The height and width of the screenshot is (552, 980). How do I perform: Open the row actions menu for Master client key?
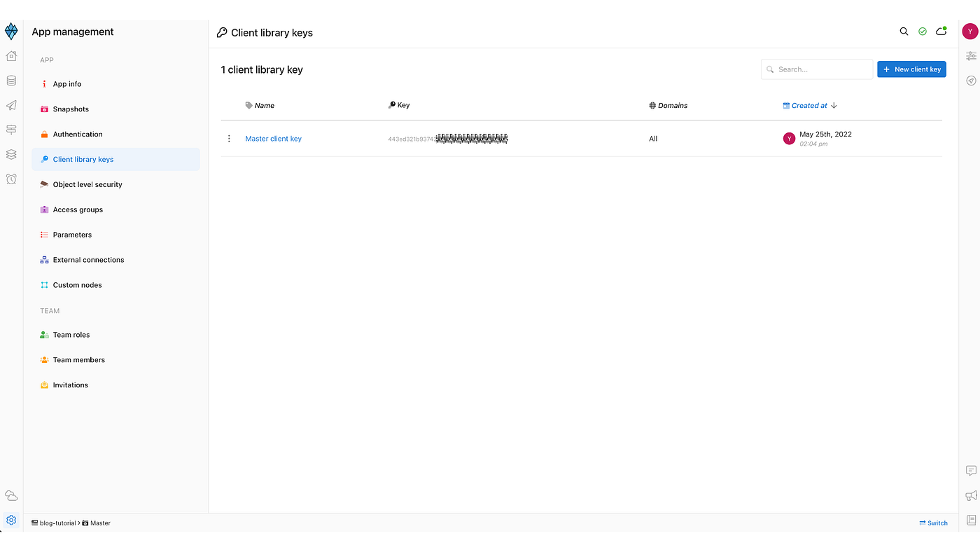(x=229, y=138)
